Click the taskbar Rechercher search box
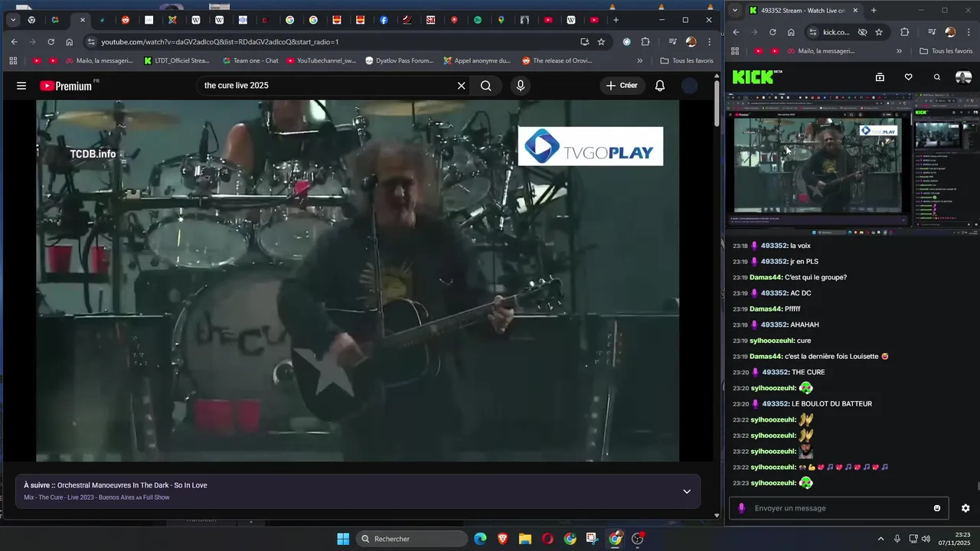The height and width of the screenshot is (551, 980). click(x=412, y=539)
